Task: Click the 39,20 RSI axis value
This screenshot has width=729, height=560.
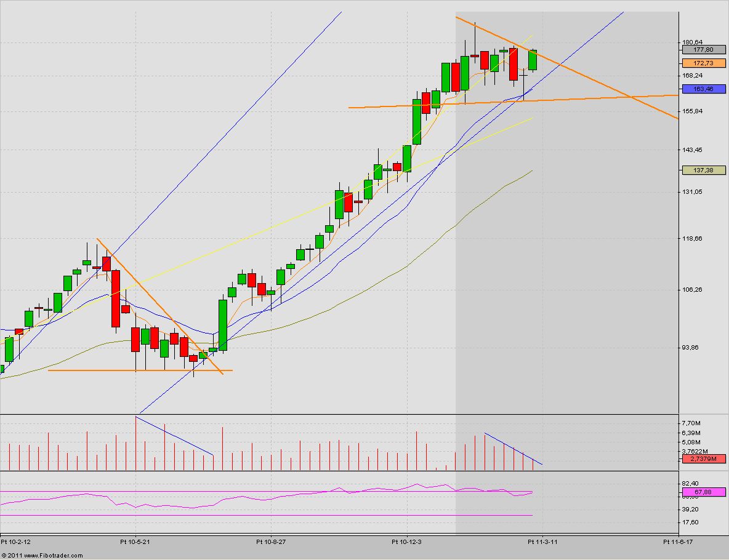Action: (x=690, y=510)
